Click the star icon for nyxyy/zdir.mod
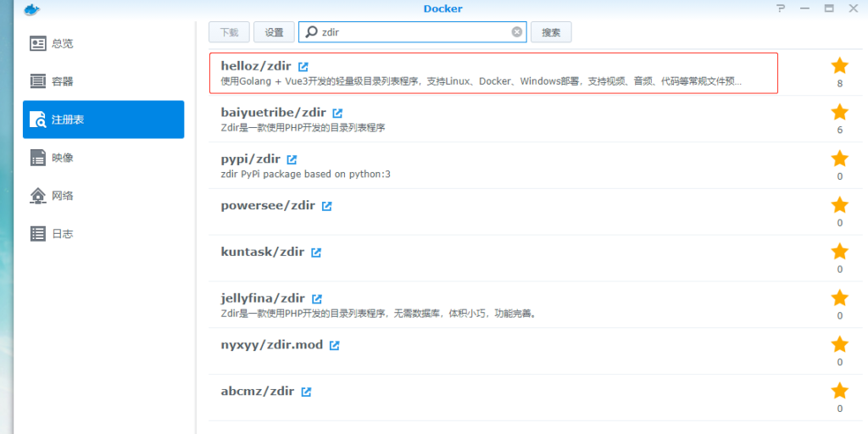The image size is (868, 434). pyautogui.click(x=840, y=345)
